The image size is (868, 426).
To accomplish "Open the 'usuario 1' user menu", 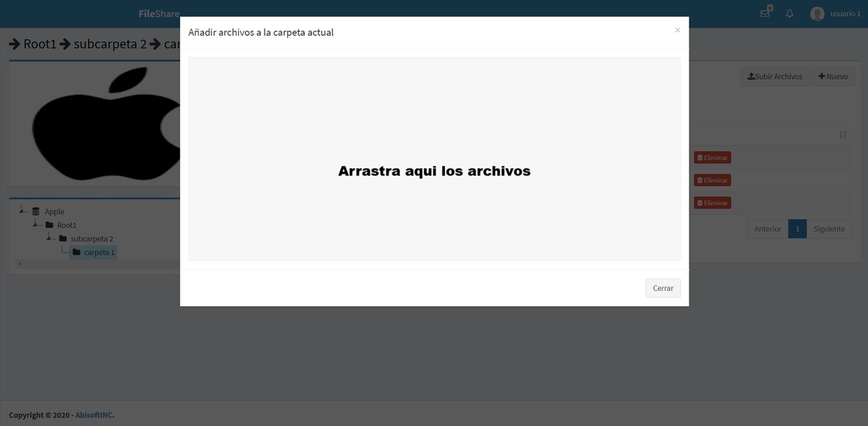I will pyautogui.click(x=846, y=13).
